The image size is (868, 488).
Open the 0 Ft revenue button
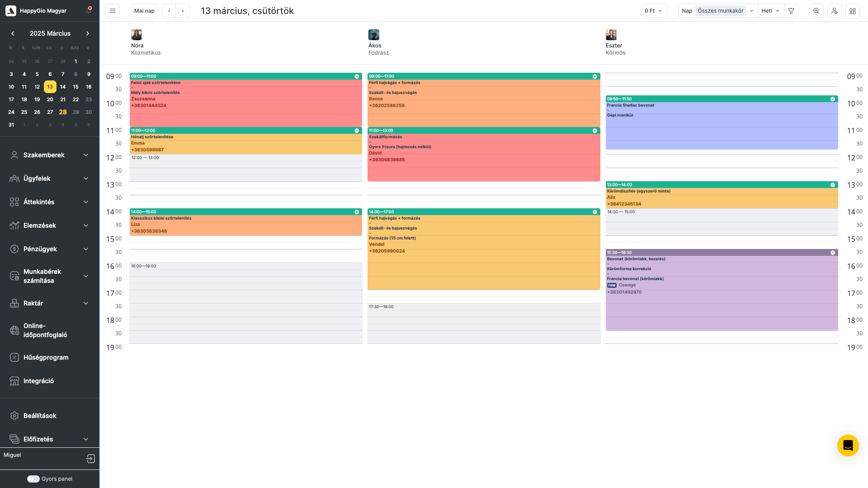(x=653, y=11)
